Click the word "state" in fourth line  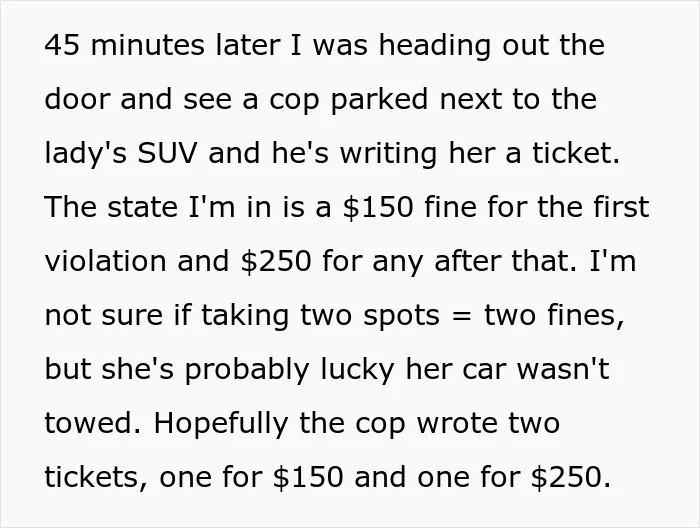(142, 208)
